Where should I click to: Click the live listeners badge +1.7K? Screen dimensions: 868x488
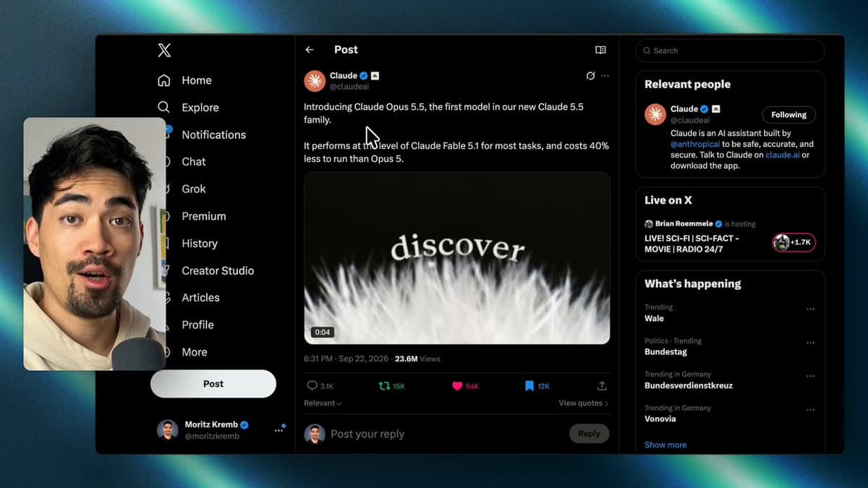pos(793,243)
